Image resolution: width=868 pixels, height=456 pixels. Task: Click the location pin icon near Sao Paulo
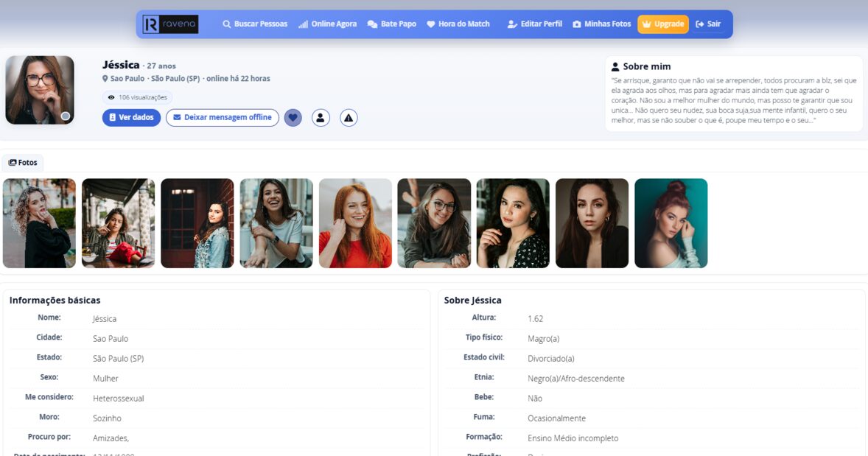[x=105, y=79]
